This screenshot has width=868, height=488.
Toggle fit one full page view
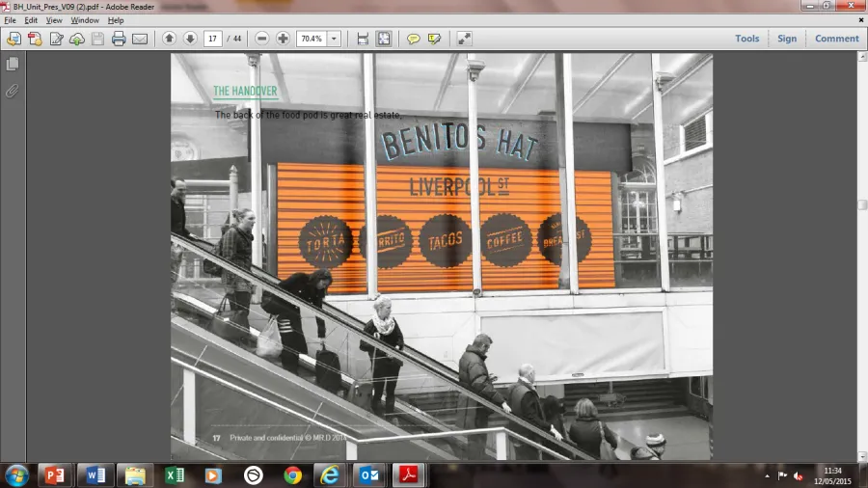(384, 39)
